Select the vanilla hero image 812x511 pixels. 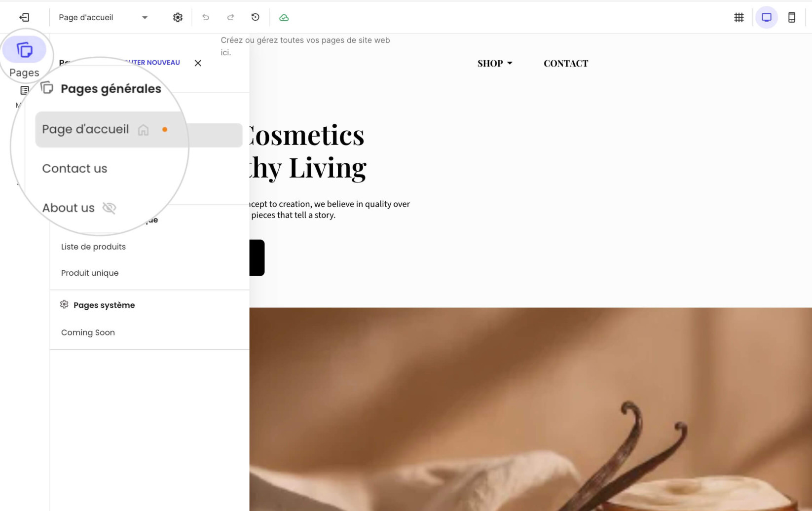530,409
